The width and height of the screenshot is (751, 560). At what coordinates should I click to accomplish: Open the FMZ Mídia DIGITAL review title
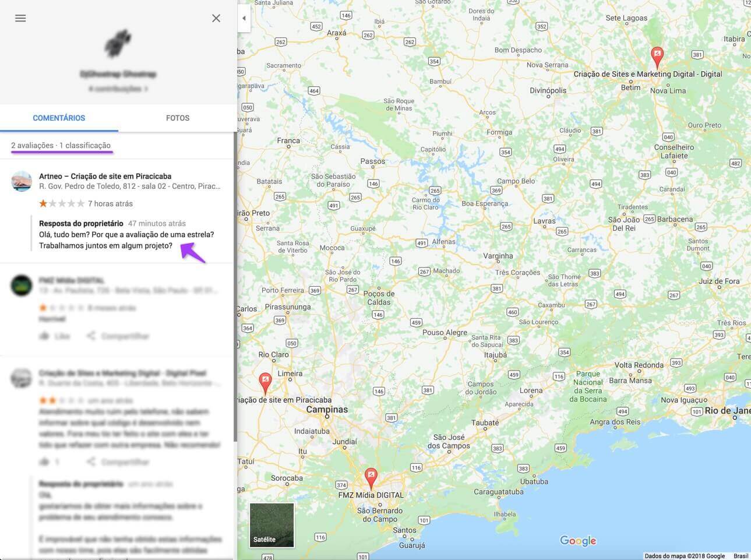72,280
